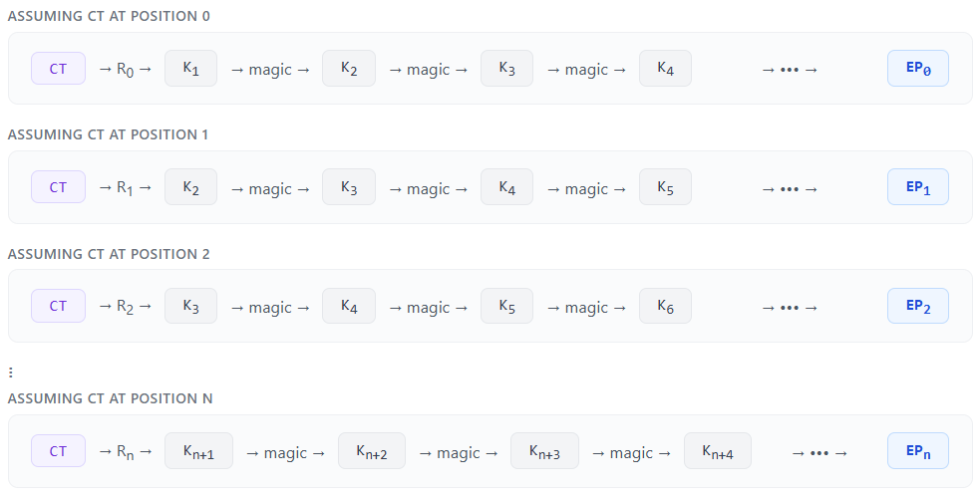Screen dimensions: 980x498
Task: Select K2 in the position 1 row
Action: (190, 187)
